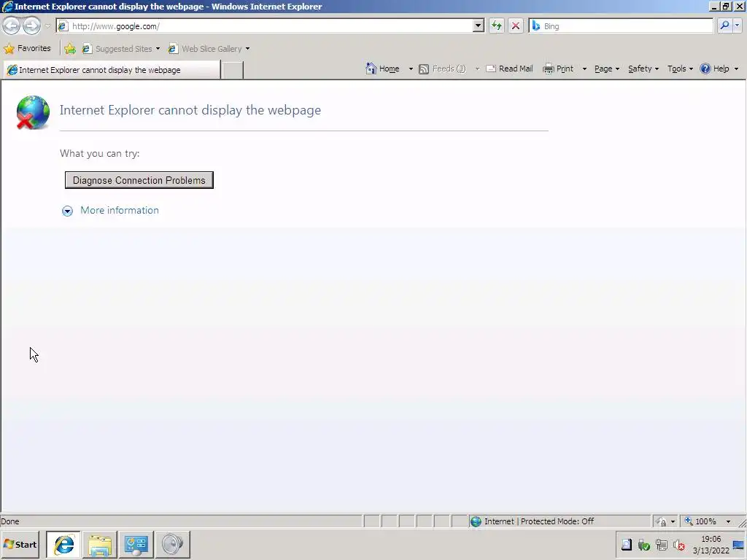The width and height of the screenshot is (747, 560).
Task: Expand the Home button dropdown arrow
Action: click(x=411, y=69)
